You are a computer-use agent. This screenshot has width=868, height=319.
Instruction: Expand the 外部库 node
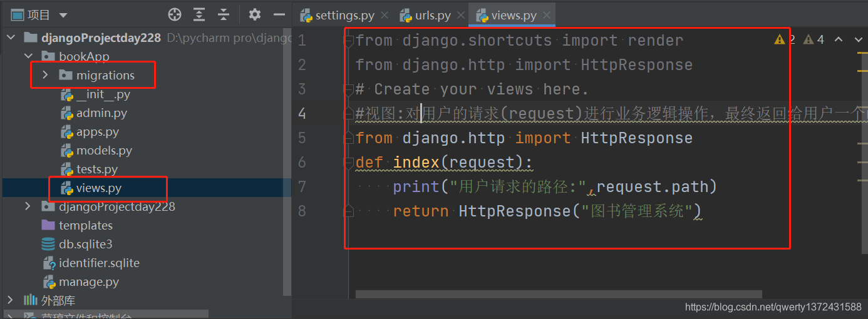pyautogui.click(x=10, y=300)
